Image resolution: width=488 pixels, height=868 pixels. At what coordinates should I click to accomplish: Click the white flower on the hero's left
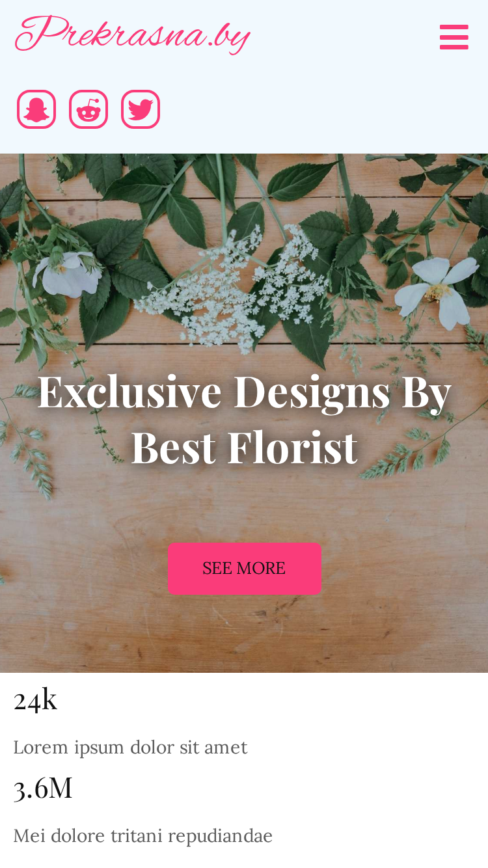point(68,272)
